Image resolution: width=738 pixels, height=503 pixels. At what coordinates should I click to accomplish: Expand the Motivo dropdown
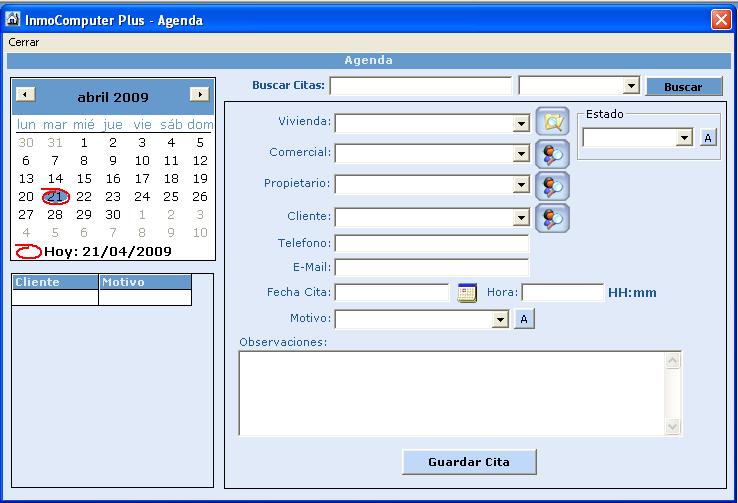pyautogui.click(x=500, y=320)
